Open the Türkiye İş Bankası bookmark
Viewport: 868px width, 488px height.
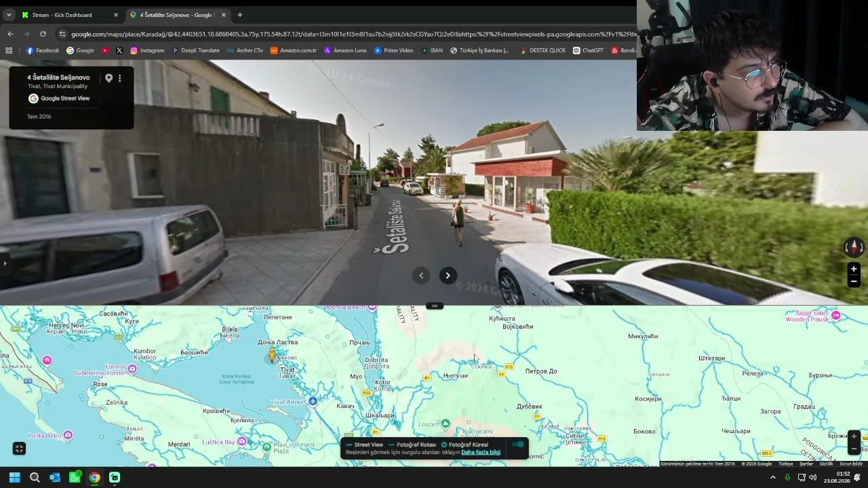coord(479,50)
